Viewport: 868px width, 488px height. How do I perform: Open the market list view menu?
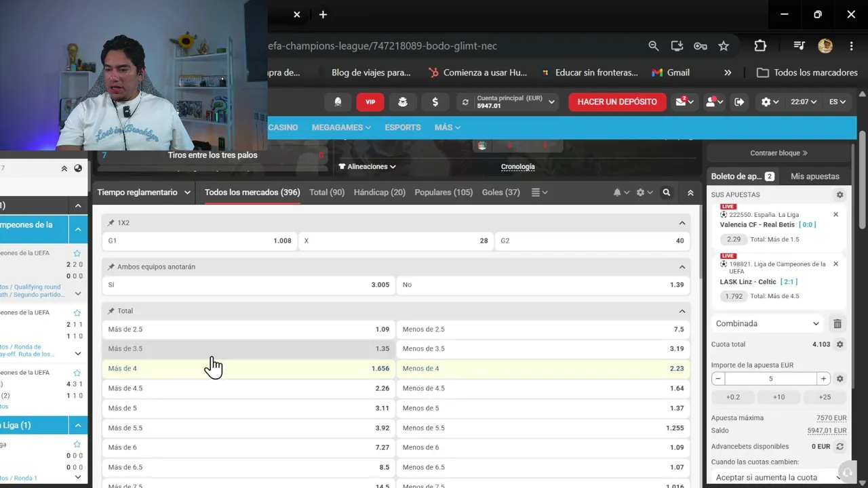click(x=539, y=192)
